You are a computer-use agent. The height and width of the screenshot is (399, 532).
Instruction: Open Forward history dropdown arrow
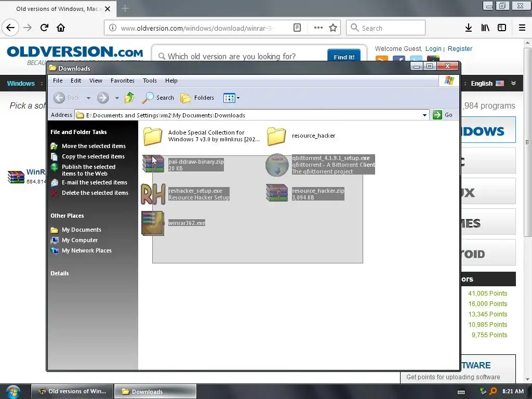[x=117, y=98]
